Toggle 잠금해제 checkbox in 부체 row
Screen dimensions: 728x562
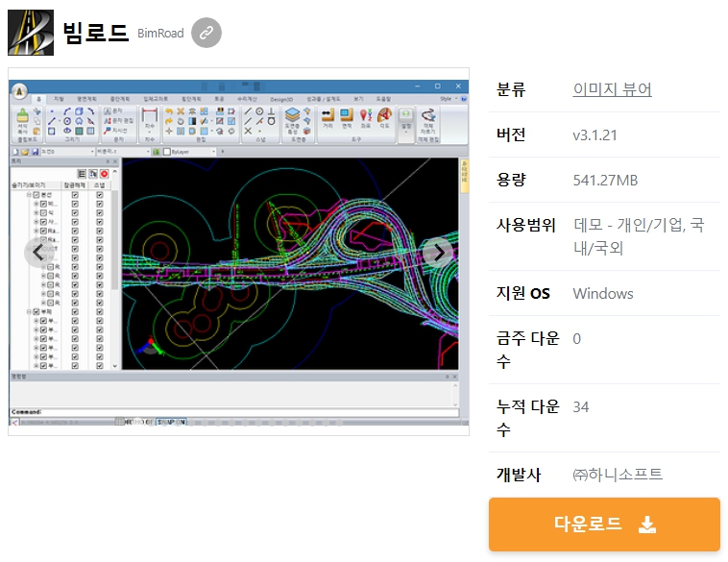tap(75, 311)
